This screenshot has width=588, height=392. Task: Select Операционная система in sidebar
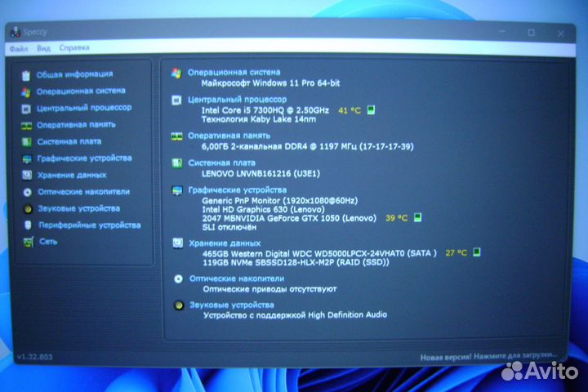point(81,91)
